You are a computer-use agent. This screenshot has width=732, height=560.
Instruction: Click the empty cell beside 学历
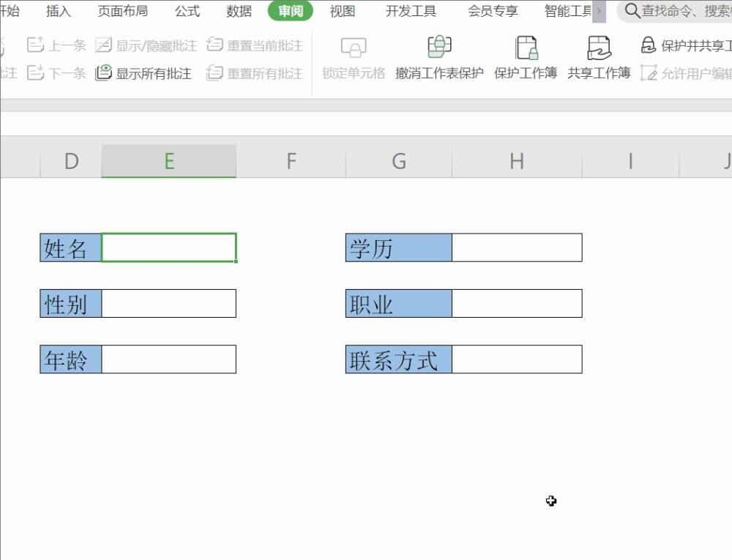516,247
